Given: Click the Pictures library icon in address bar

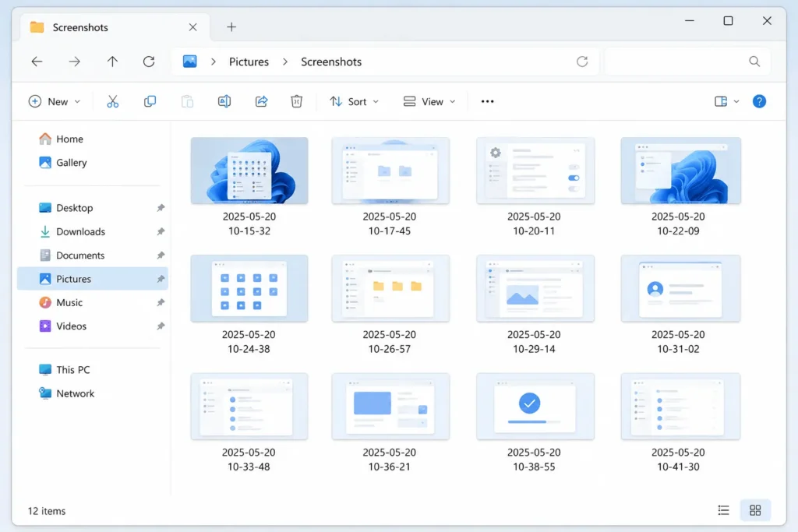Looking at the screenshot, I should coord(190,62).
